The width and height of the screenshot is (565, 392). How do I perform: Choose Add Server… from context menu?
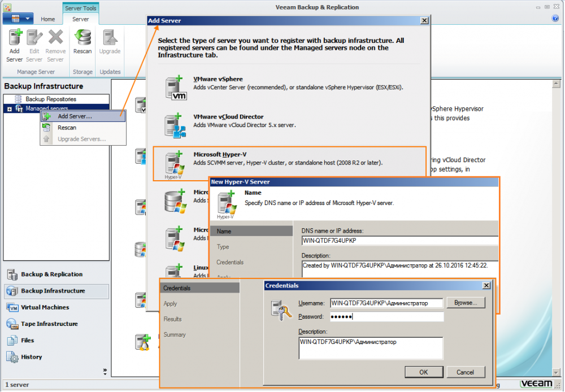pos(83,116)
